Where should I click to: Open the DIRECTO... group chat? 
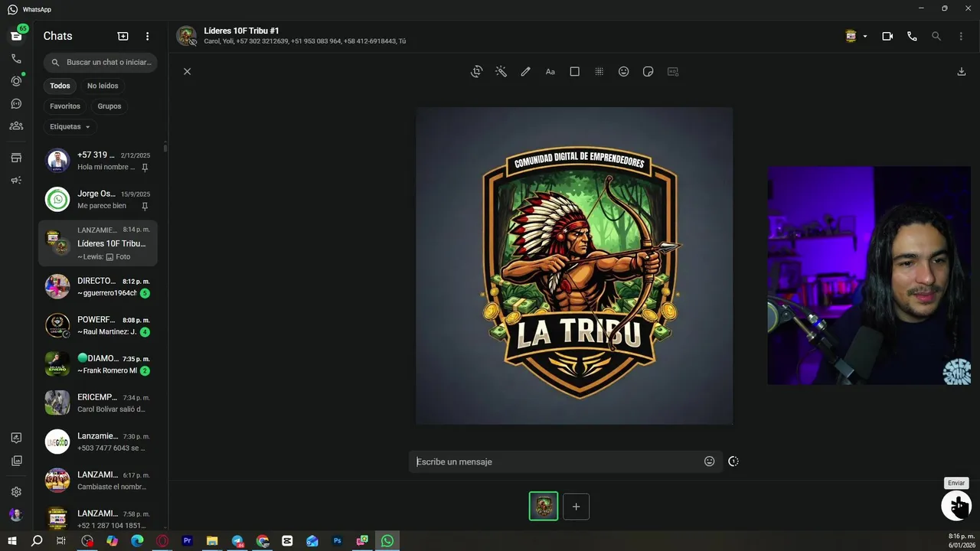point(98,287)
